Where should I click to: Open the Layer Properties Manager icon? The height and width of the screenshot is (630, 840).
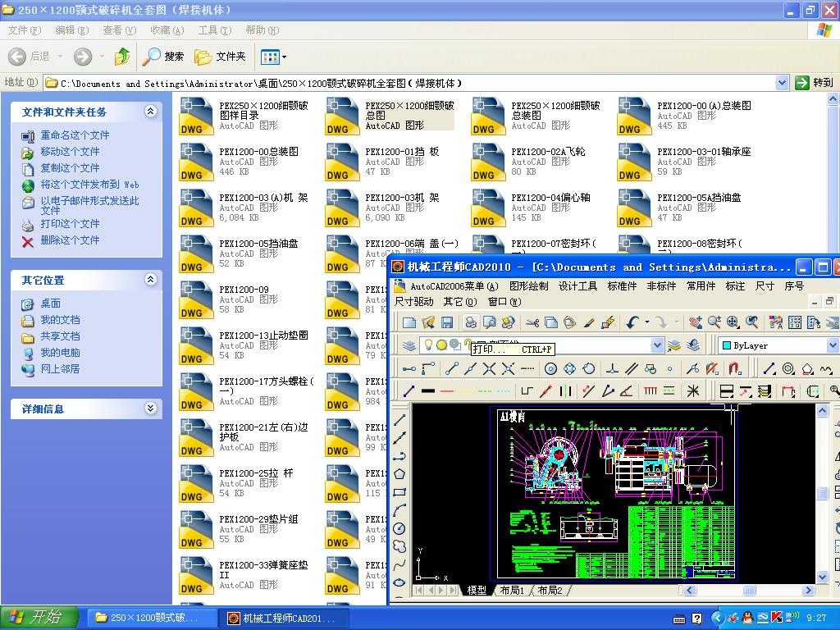click(409, 345)
